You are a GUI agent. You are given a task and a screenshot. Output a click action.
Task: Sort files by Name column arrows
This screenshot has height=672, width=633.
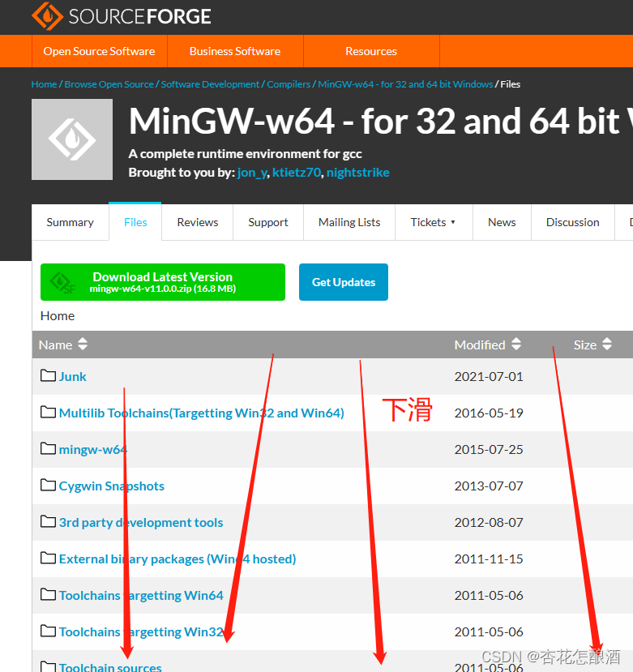click(83, 345)
